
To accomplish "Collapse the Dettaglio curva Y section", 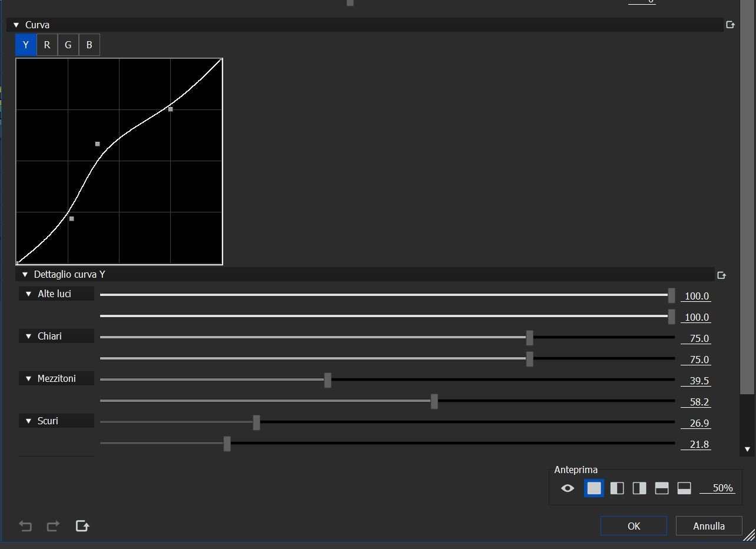I will [x=25, y=275].
